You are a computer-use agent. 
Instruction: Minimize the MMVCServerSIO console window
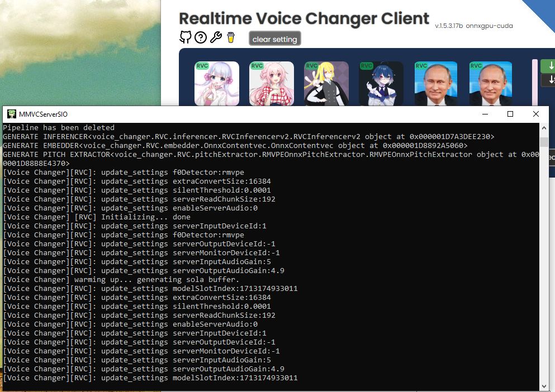click(x=485, y=114)
